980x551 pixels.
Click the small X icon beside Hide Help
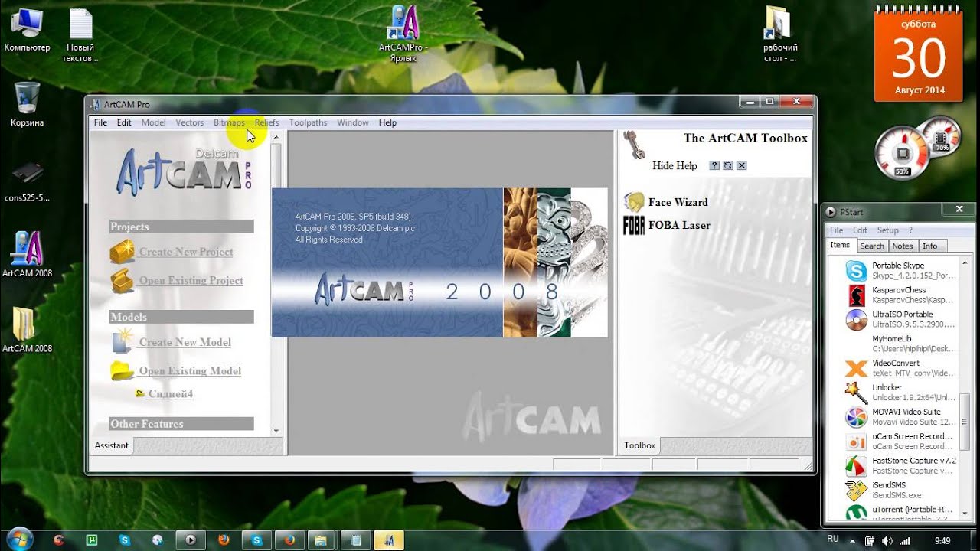(x=741, y=165)
